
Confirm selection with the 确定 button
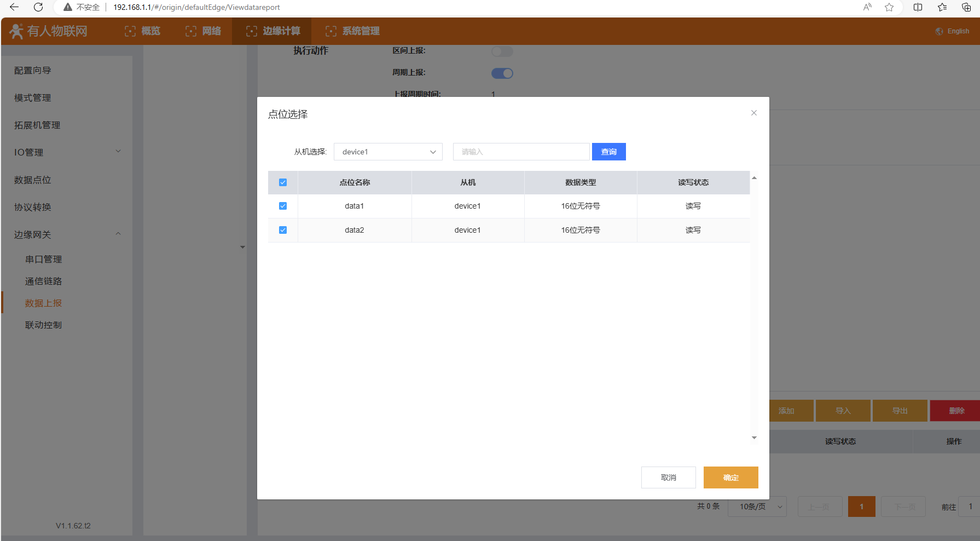click(x=730, y=477)
